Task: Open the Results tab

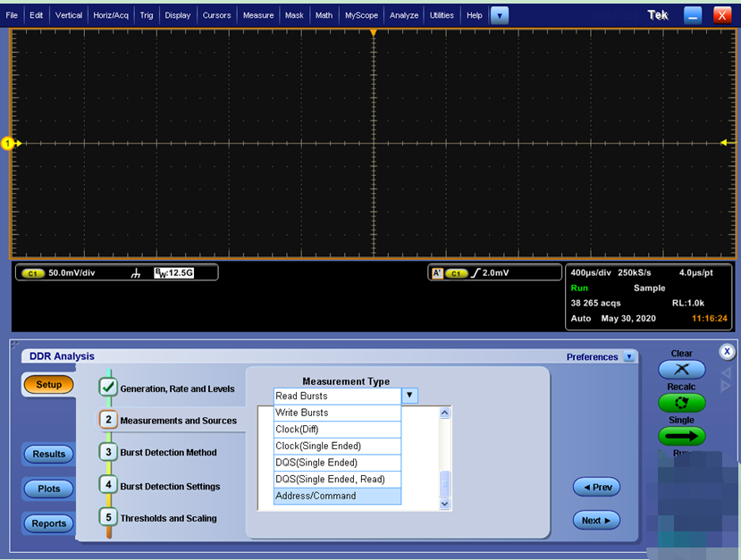Action: point(48,455)
